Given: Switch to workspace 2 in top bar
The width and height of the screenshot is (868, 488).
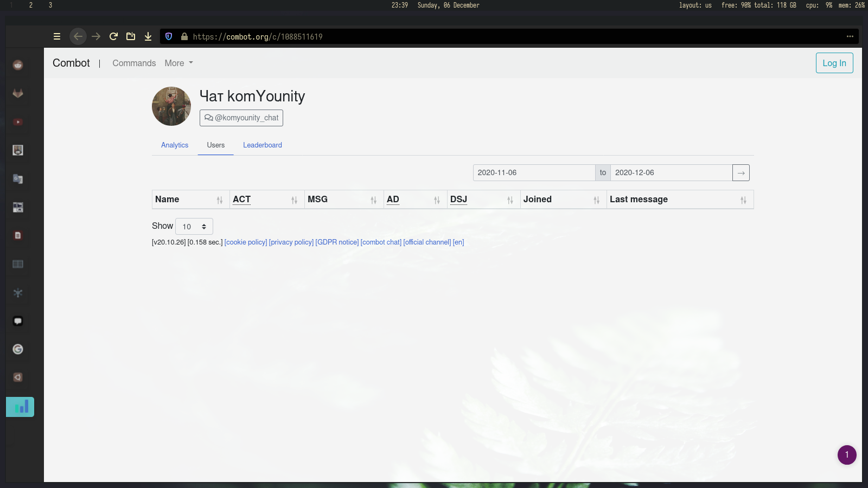Looking at the screenshot, I should point(31,5).
